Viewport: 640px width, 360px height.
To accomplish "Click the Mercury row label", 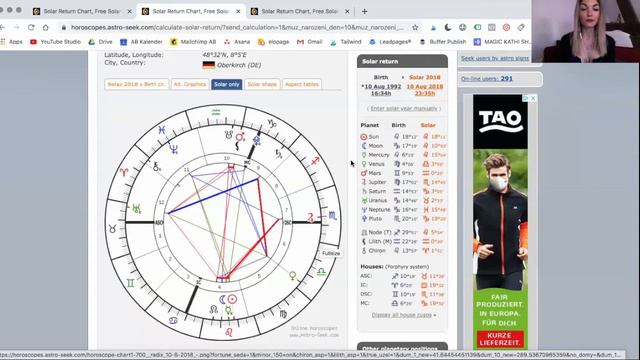I will point(379,155).
